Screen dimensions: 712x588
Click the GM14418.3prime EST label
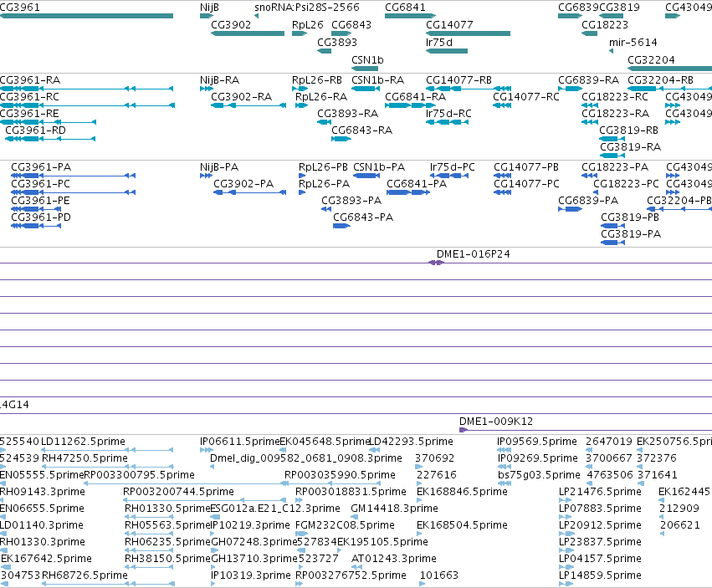pyautogui.click(x=394, y=509)
